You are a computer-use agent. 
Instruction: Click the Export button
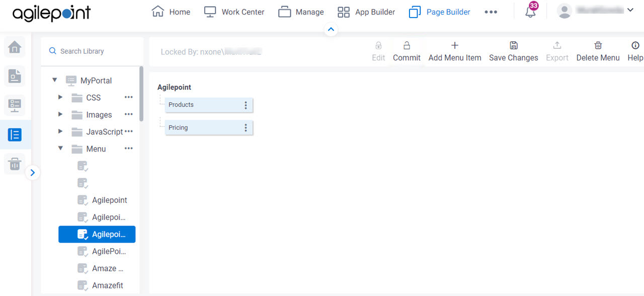click(557, 52)
